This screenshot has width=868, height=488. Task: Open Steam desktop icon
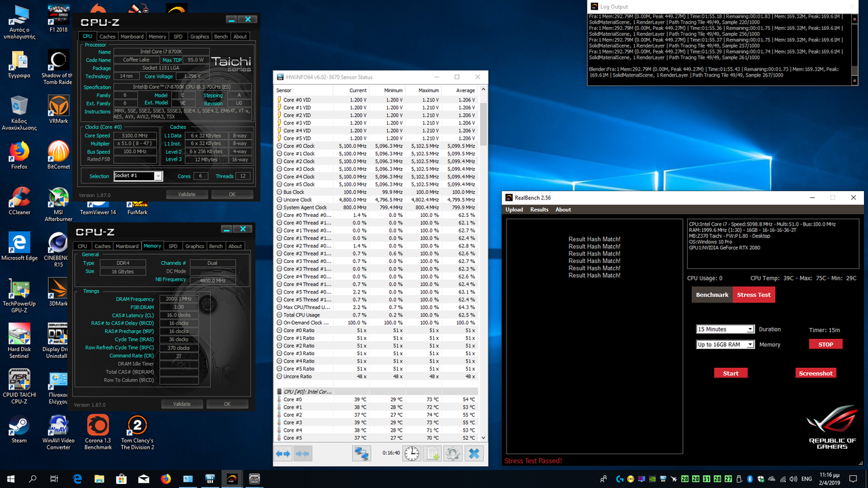click(19, 430)
